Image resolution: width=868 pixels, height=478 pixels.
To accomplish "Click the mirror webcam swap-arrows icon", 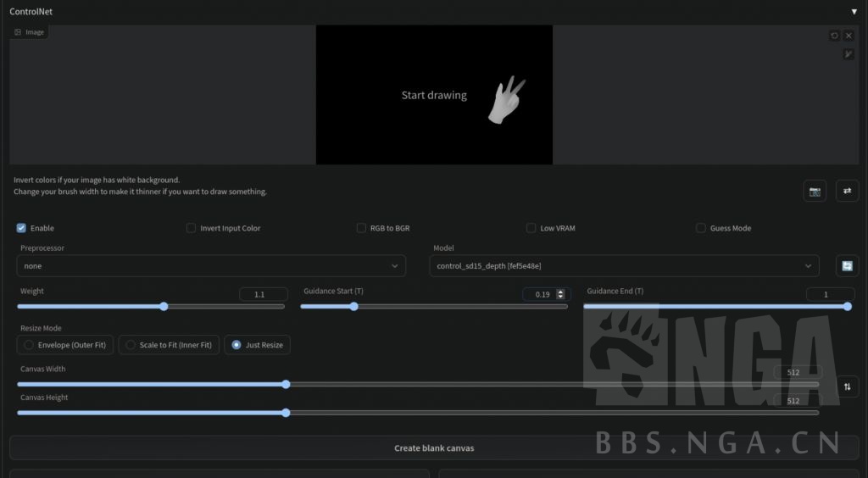I will (847, 192).
